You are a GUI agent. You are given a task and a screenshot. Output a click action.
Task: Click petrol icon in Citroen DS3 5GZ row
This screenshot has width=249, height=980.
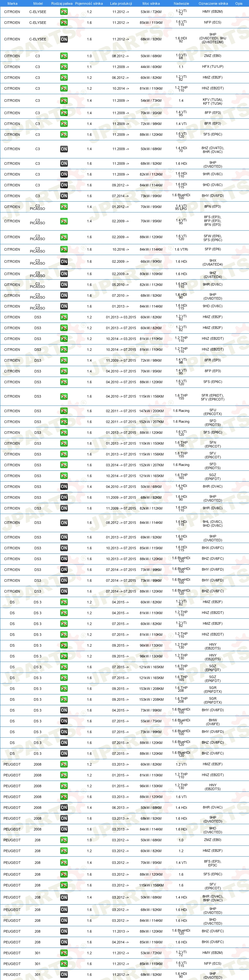tap(64, 476)
